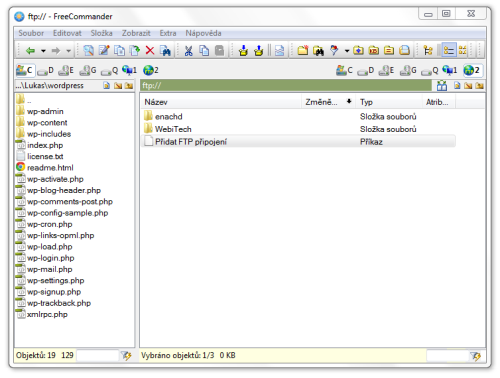
Task: Select drive E in left panel
Action: [66, 70]
